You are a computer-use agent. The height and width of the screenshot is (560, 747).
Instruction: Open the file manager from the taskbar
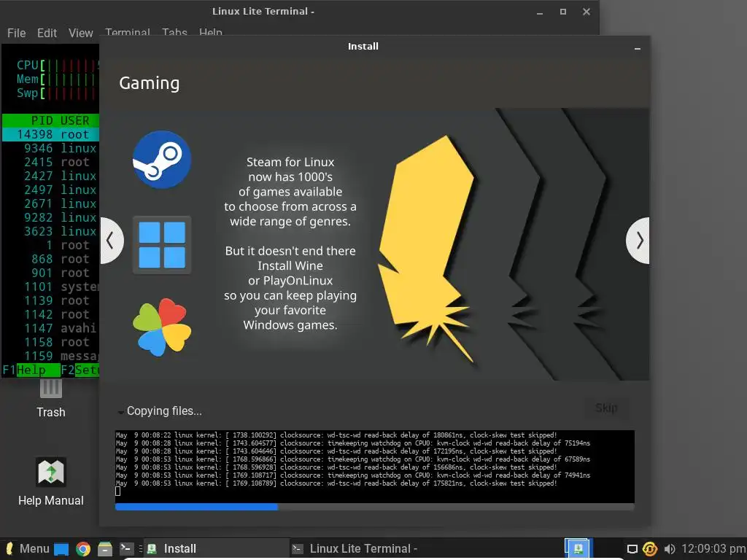pos(105,549)
